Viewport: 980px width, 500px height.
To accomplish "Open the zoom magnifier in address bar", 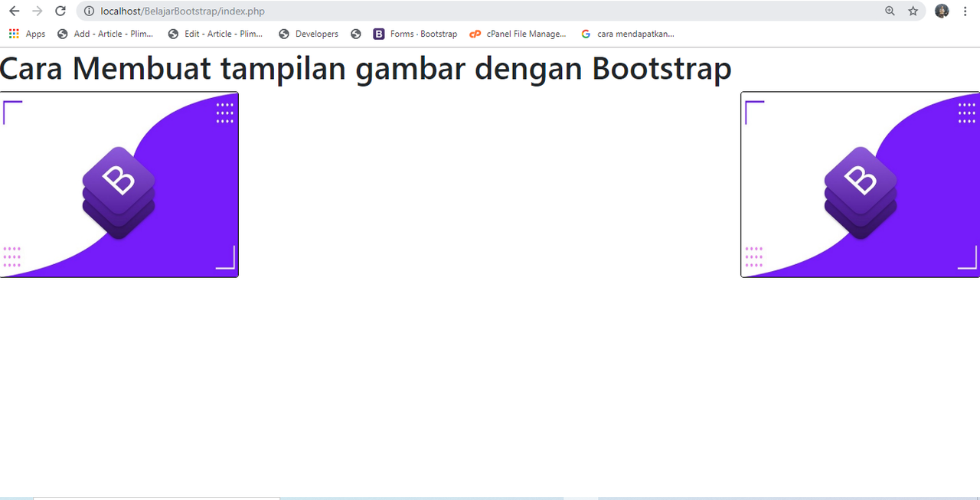I will [x=890, y=11].
